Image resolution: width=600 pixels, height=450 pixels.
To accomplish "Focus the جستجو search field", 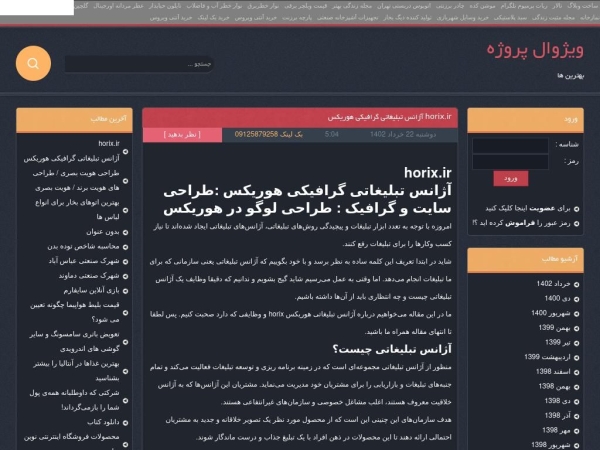I will [139, 64].
